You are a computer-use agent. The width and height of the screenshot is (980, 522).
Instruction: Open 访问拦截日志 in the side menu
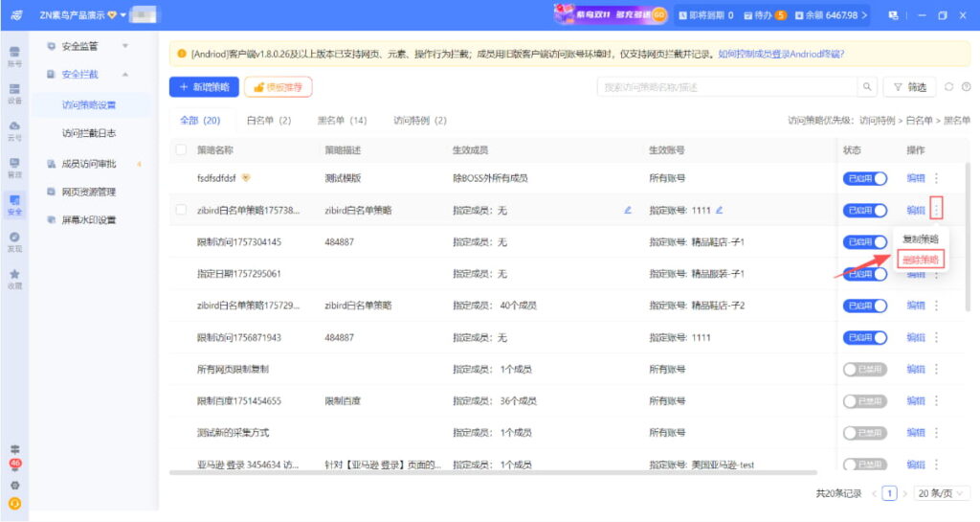coord(89,133)
